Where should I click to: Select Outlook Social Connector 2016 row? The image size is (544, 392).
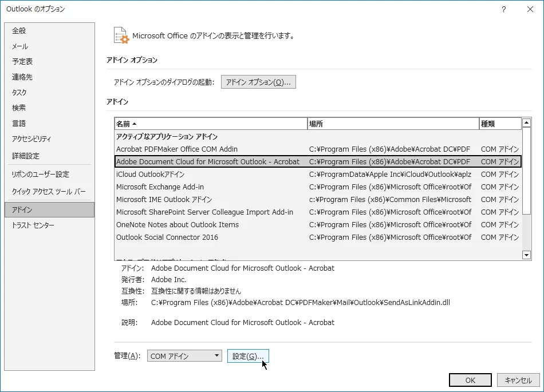(318, 237)
